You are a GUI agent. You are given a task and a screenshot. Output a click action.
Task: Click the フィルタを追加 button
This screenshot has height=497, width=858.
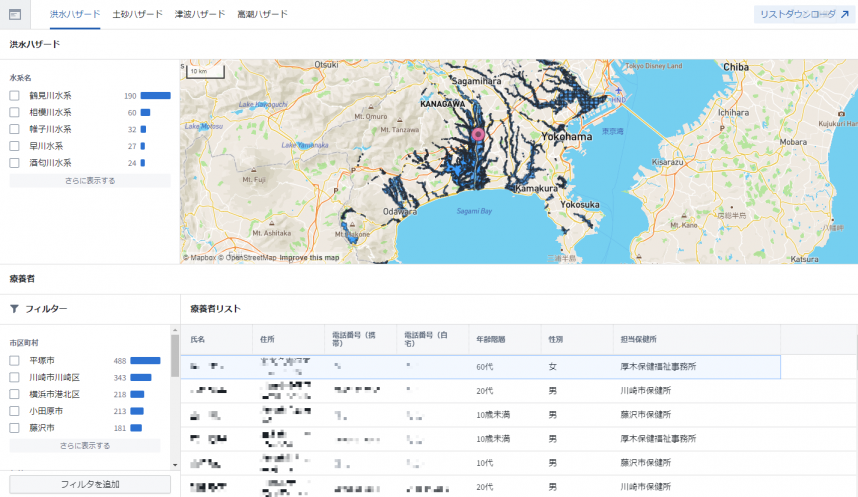pyautogui.click(x=90, y=484)
